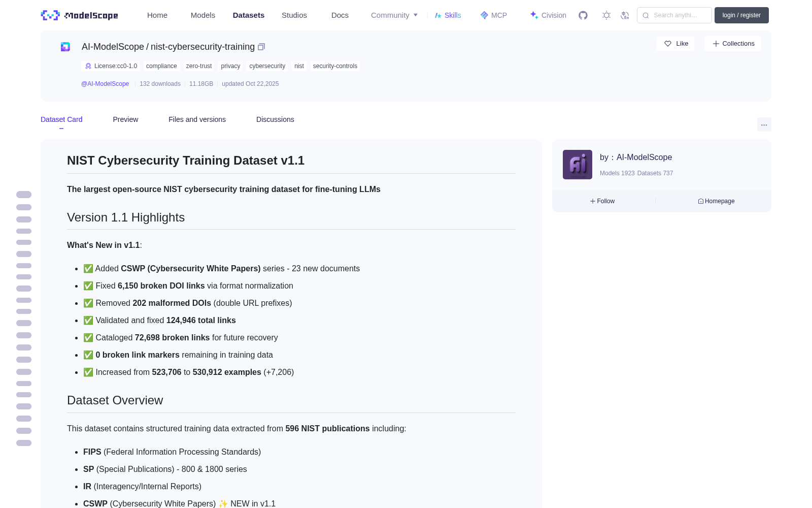Click the 'Dataset Overview' heading
The width and height of the screenshot is (812, 508).
tap(115, 400)
